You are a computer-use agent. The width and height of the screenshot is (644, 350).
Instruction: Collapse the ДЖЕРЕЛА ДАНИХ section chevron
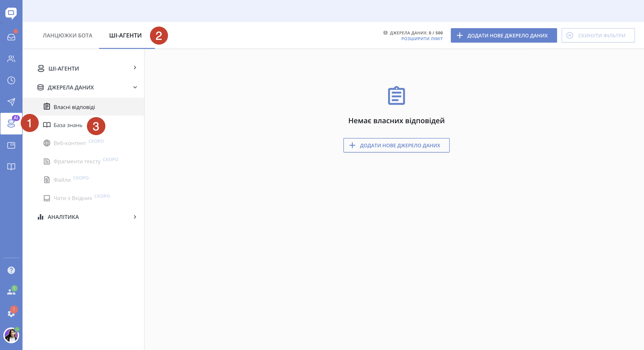(x=135, y=87)
